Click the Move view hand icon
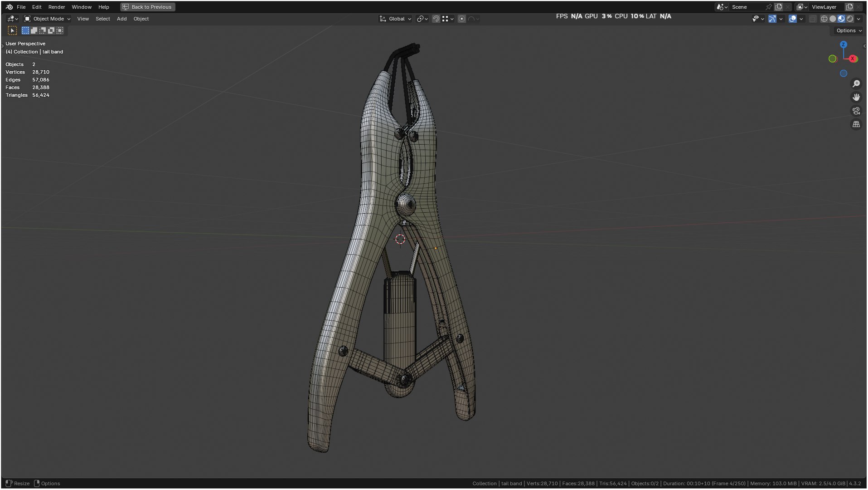This screenshot has height=490, width=868. 856,97
